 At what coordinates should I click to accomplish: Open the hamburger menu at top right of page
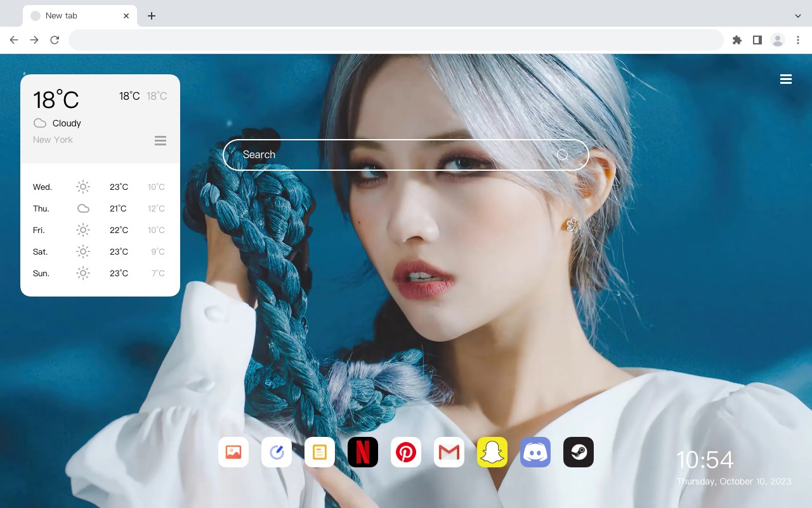coord(786,79)
